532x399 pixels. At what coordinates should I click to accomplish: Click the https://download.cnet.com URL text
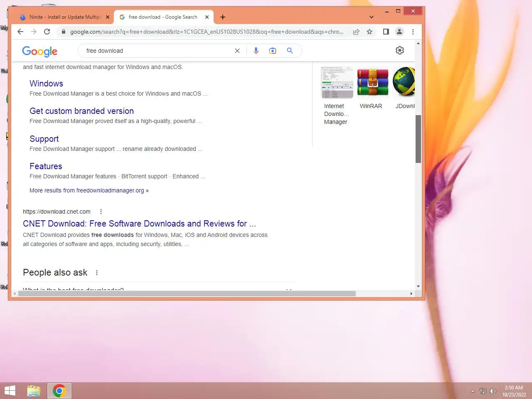coord(57,212)
